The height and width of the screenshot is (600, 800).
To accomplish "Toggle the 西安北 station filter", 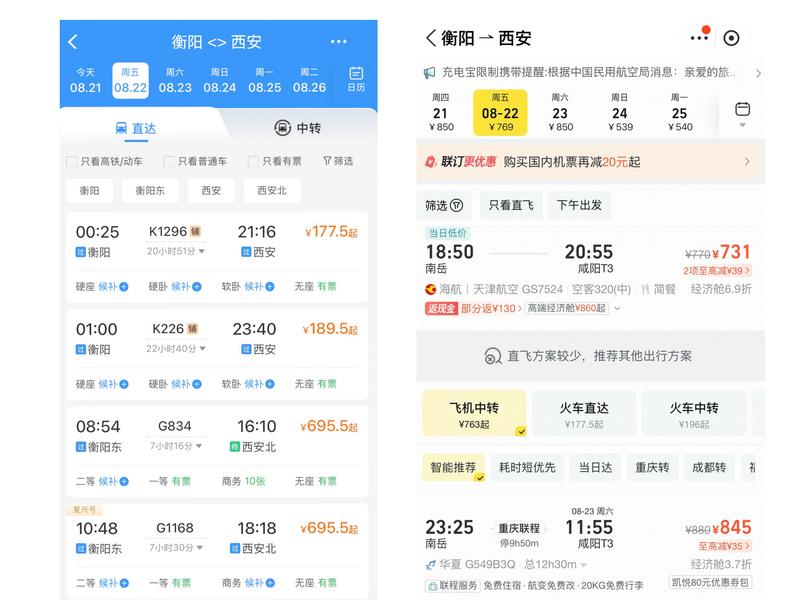I will pos(272,190).
